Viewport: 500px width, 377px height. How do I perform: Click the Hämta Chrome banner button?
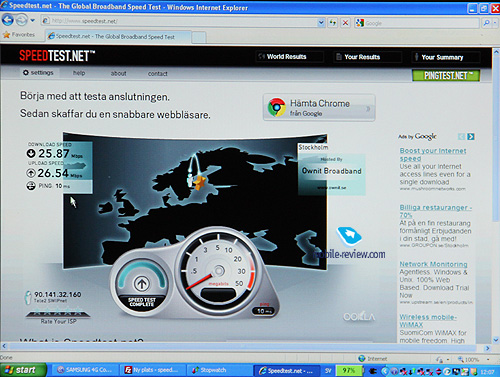319,108
